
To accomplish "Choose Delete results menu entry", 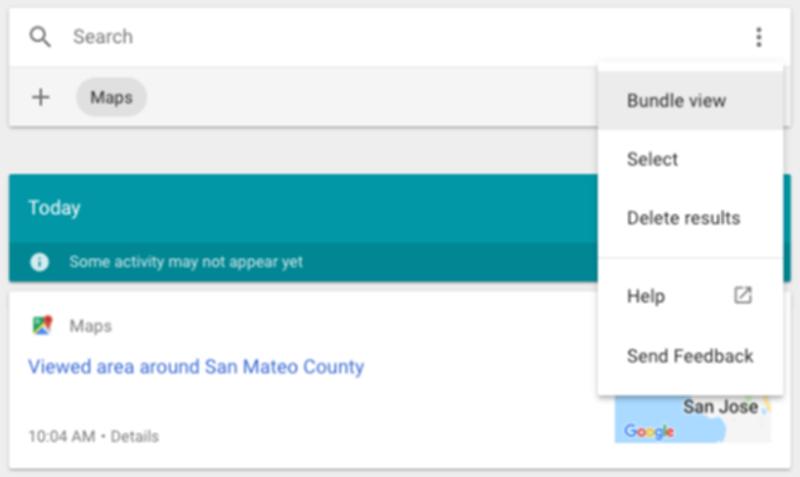I will pyautogui.click(x=683, y=218).
